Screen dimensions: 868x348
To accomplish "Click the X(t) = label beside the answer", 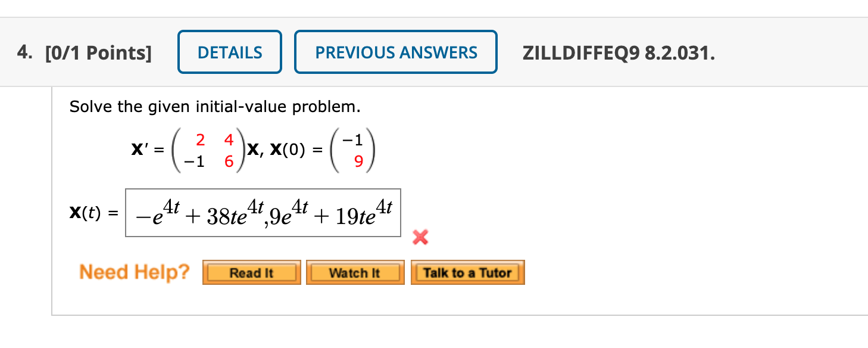I will point(92,213).
